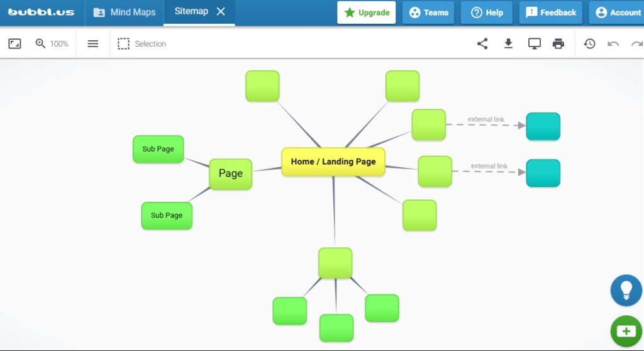The image size is (644, 351).
Task: Activate the Selection tool
Action: 142,43
